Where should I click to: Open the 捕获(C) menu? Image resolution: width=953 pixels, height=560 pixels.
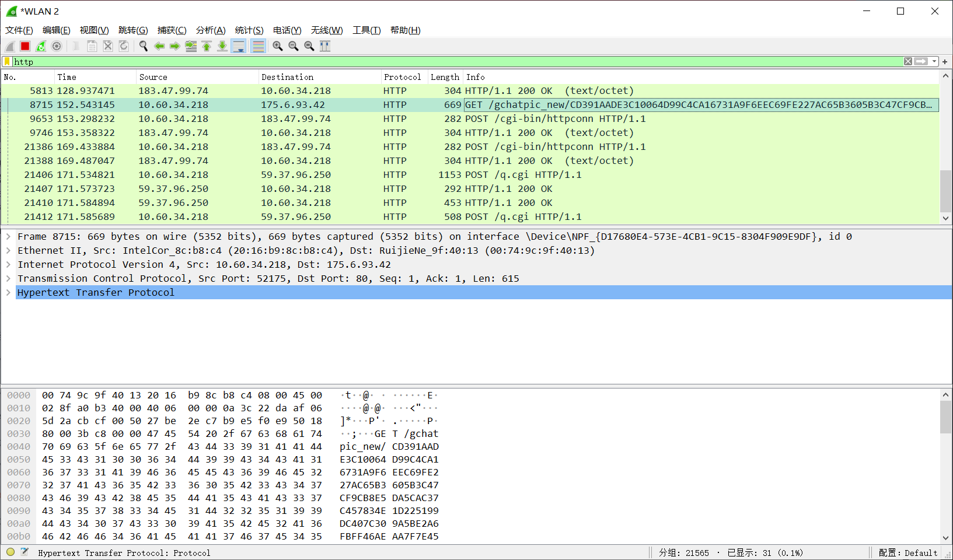172,30
